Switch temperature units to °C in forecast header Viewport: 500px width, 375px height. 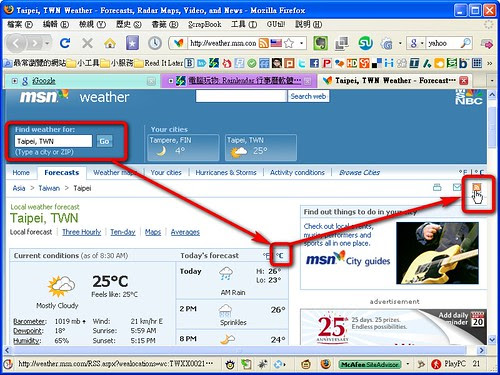(x=279, y=256)
